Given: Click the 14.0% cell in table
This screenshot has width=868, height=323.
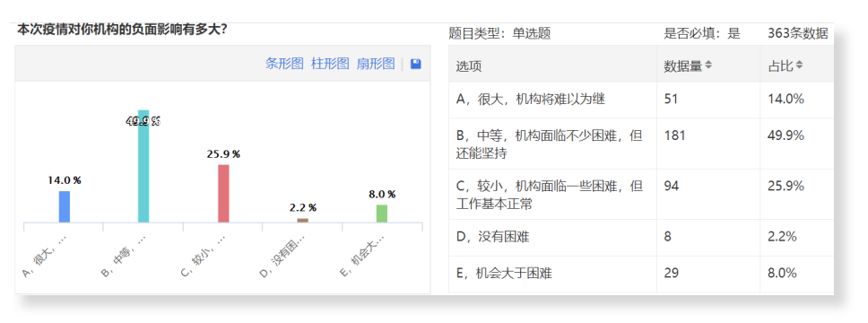Looking at the screenshot, I should pyautogui.click(x=786, y=100).
